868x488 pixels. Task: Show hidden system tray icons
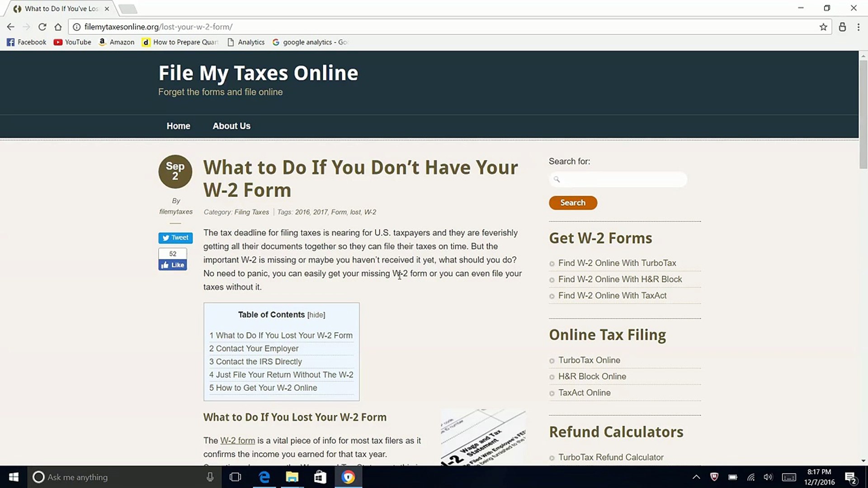(696, 477)
